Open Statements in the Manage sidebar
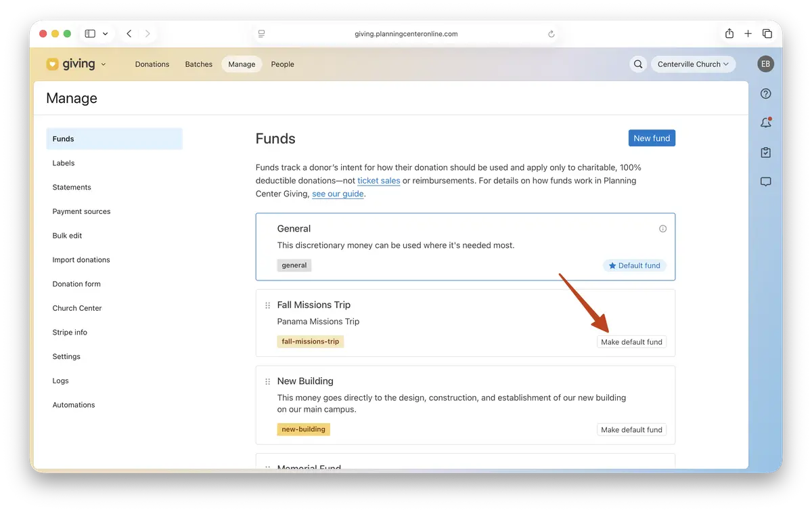Image resolution: width=812 pixels, height=512 pixels. (114, 188)
